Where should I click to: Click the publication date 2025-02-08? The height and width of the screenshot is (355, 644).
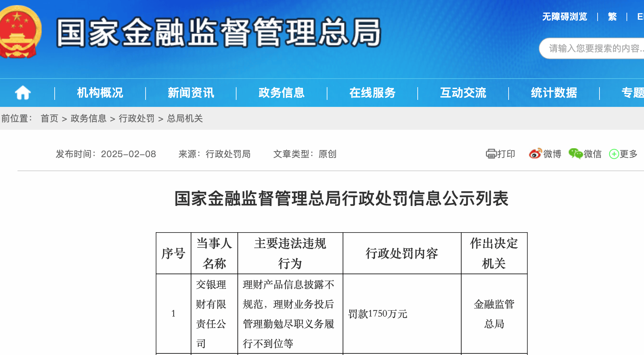click(128, 154)
